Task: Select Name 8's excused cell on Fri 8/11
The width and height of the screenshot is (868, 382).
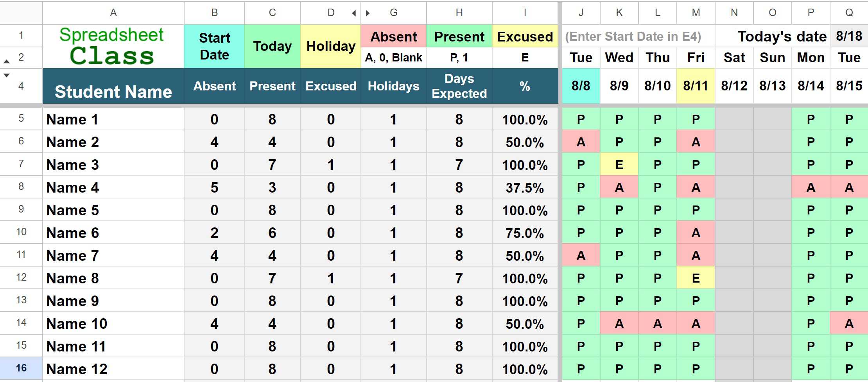Action: [696, 278]
